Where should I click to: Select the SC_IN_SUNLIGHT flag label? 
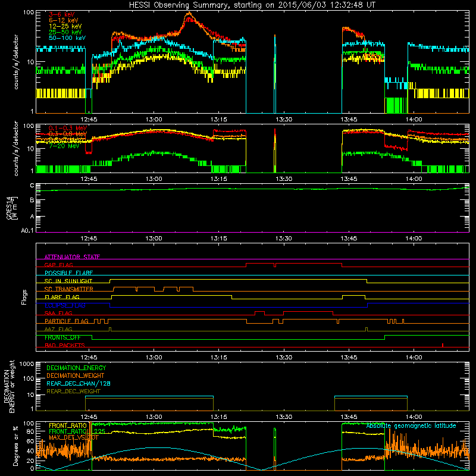coord(68,281)
